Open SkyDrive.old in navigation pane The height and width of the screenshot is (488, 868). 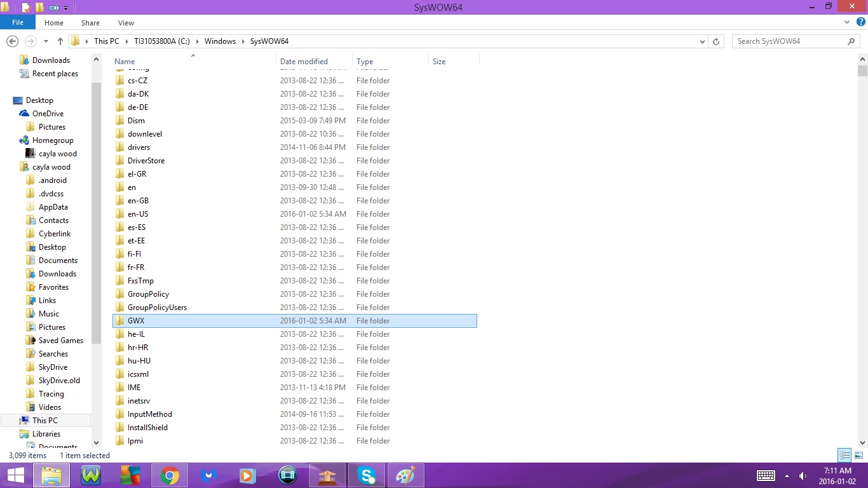pos(59,381)
